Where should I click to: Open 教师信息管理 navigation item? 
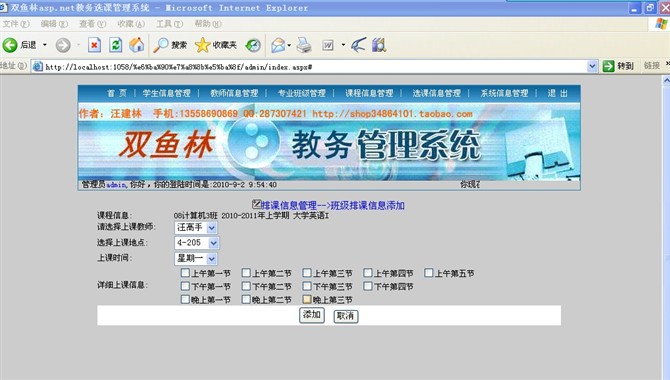tap(234, 93)
